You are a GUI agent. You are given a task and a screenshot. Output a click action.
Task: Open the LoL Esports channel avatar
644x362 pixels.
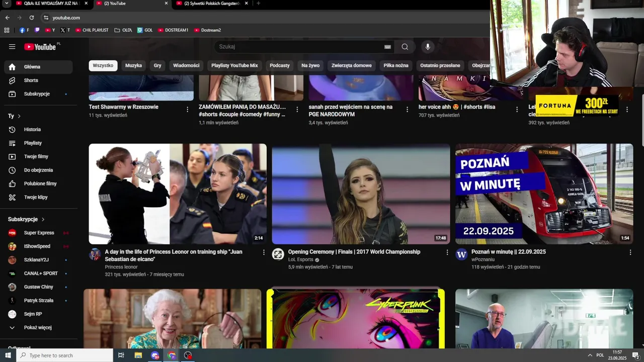pos(278,254)
